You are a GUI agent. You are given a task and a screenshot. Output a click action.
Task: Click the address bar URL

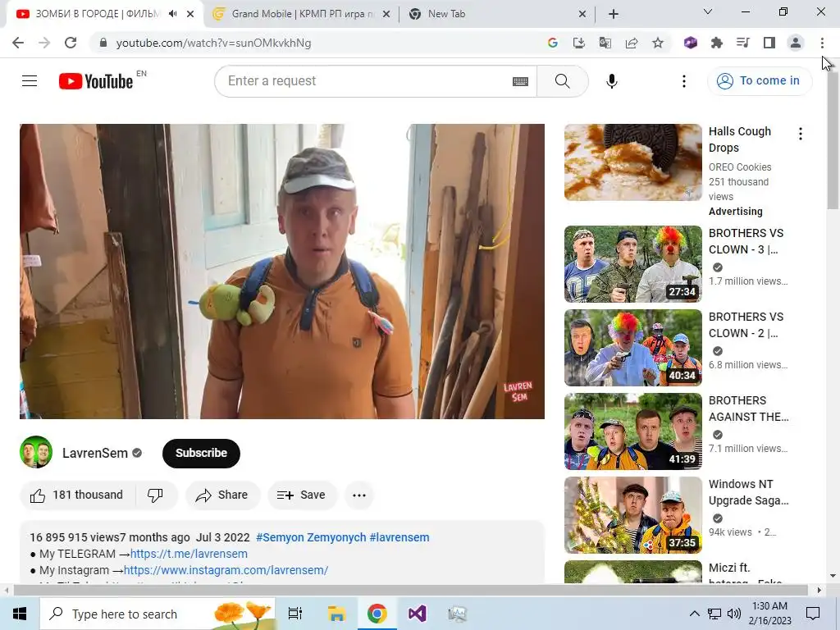click(214, 43)
